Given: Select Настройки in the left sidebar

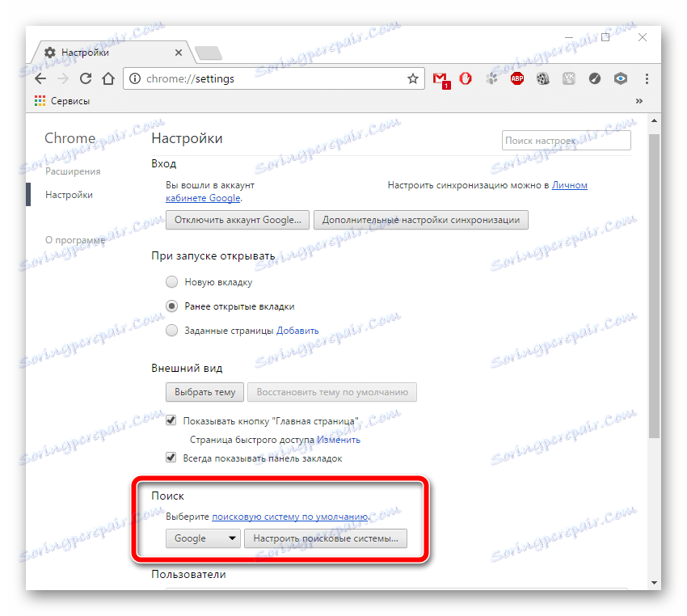Looking at the screenshot, I should (x=69, y=195).
